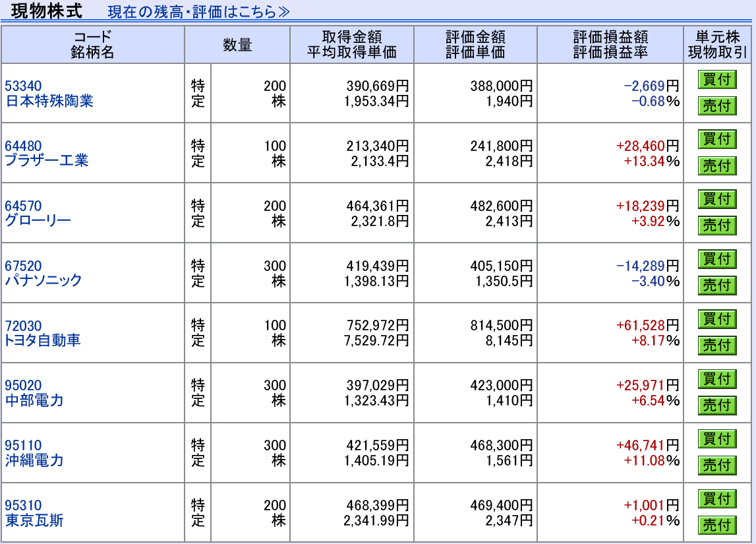
Task: Open stock code link 53340
Action: pos(23,86)
